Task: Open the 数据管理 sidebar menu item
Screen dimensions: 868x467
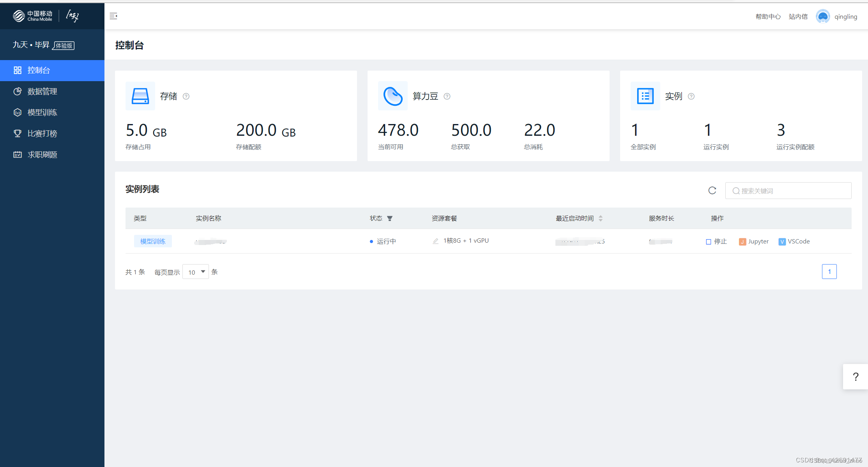Action: (x=52, y=91)
